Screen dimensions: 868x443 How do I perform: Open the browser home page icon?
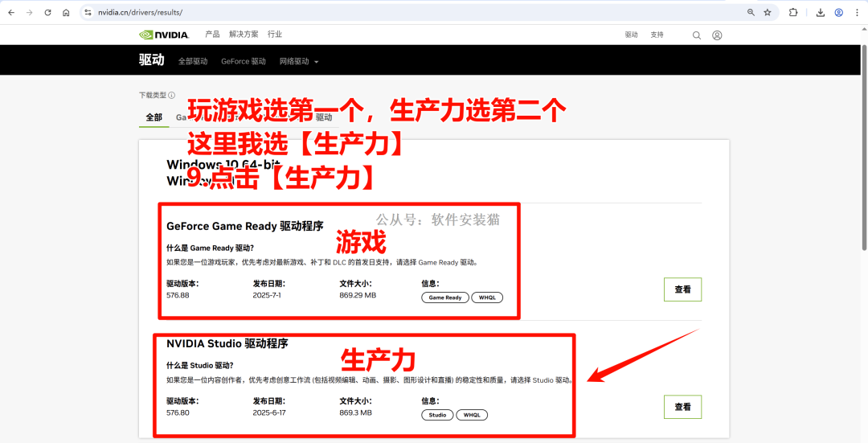point(66,12)
